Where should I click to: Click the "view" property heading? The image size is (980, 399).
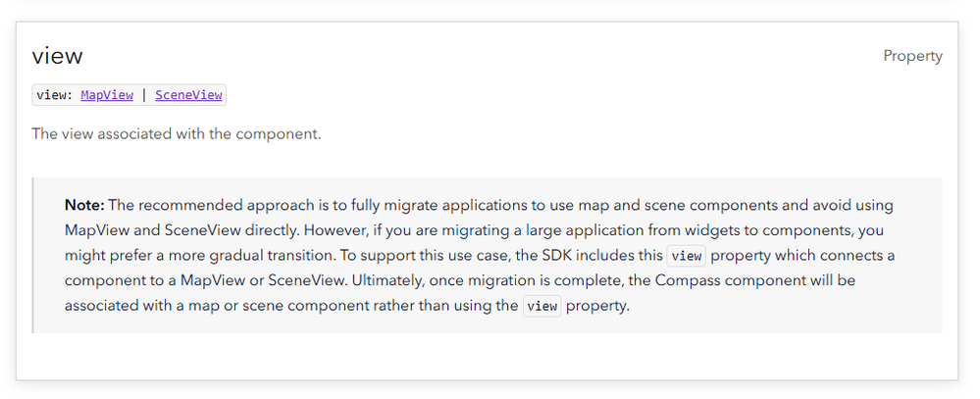click(x=57, y=56)
